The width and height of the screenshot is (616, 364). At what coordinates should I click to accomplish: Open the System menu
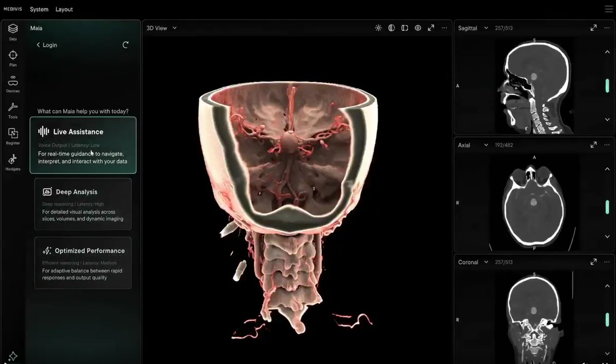point(39,9)
